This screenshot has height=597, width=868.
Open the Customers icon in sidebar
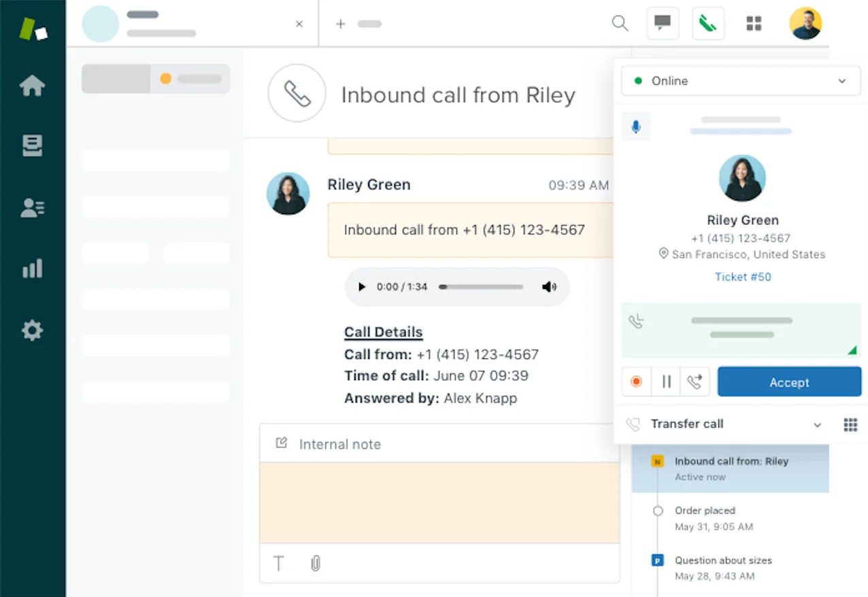coord(33,207)
